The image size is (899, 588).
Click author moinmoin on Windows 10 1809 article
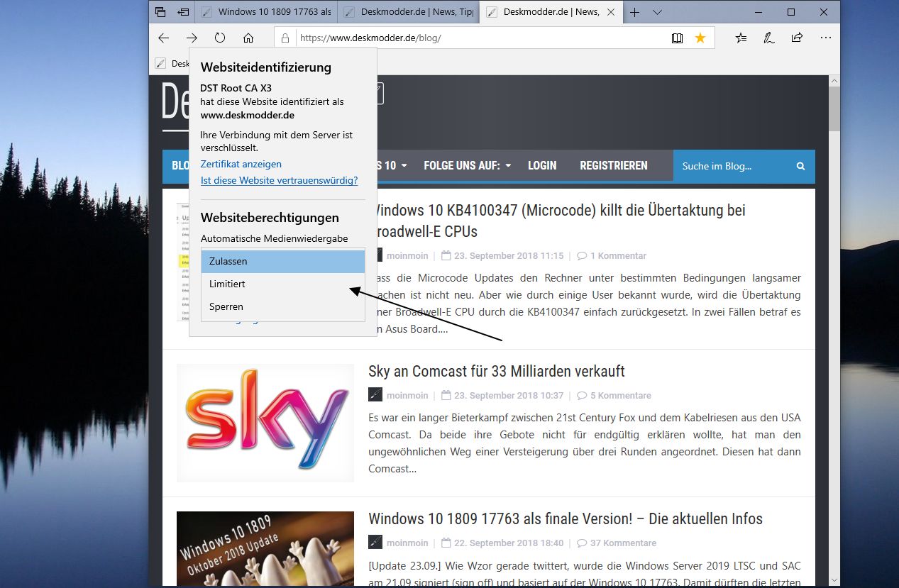(x=407, y=543)
